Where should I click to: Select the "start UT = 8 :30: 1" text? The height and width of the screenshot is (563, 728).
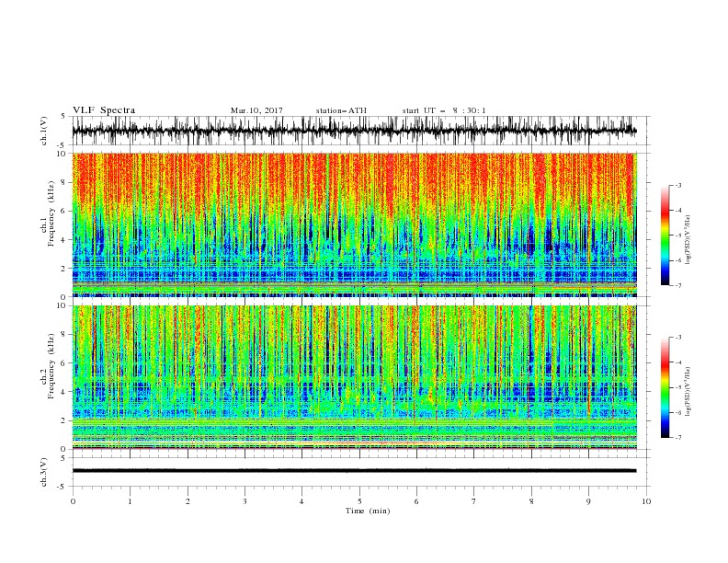click(x=444, y=110)
